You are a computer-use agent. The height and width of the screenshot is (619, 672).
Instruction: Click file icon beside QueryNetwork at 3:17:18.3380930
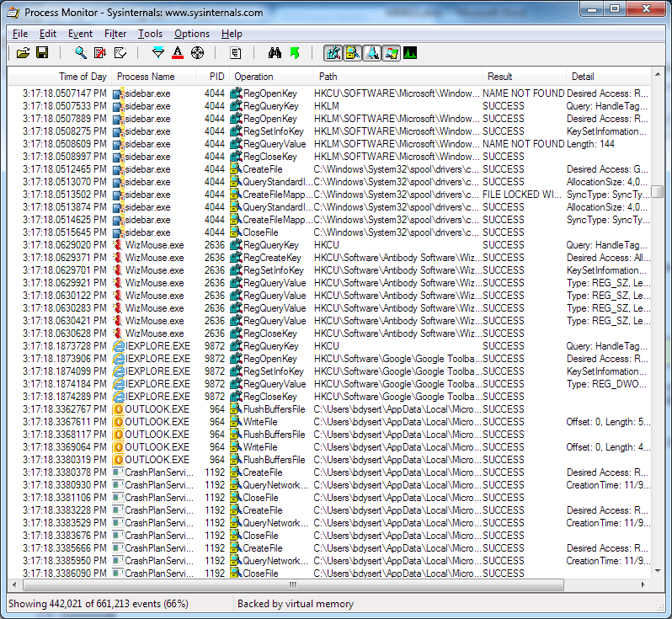coord(236,485)
